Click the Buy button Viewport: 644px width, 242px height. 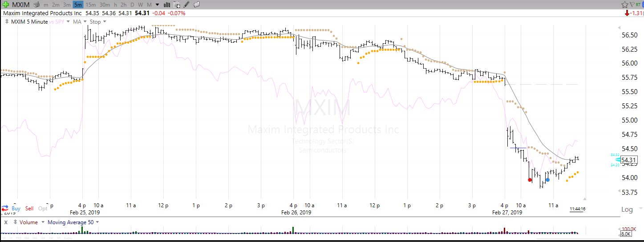point(16,209)
